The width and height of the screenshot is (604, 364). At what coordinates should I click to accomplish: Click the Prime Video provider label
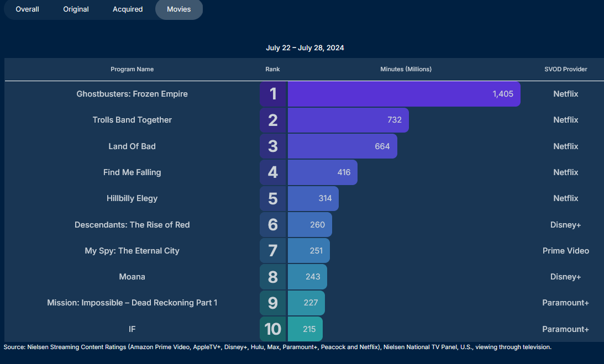(x=566, y=251)
